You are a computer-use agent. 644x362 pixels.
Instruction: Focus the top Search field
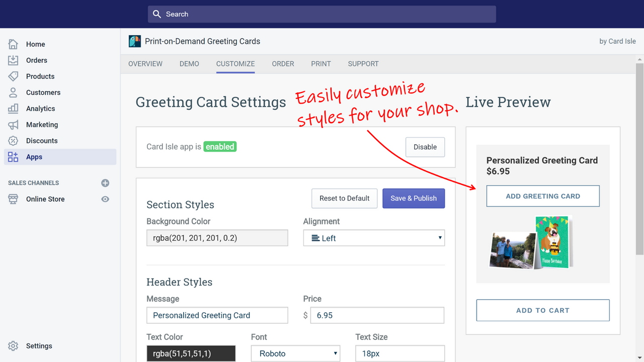(x=322, y=14)
